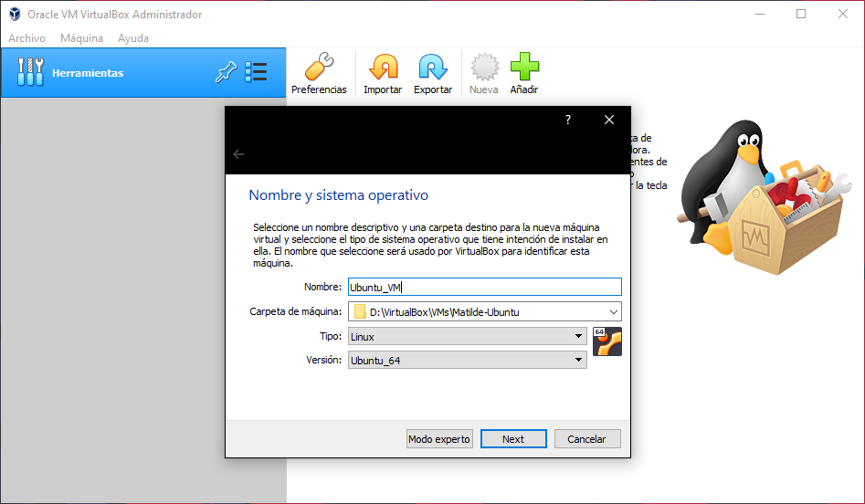Click the dialog help question mark
865x504 pixels.
click(568, 120)
